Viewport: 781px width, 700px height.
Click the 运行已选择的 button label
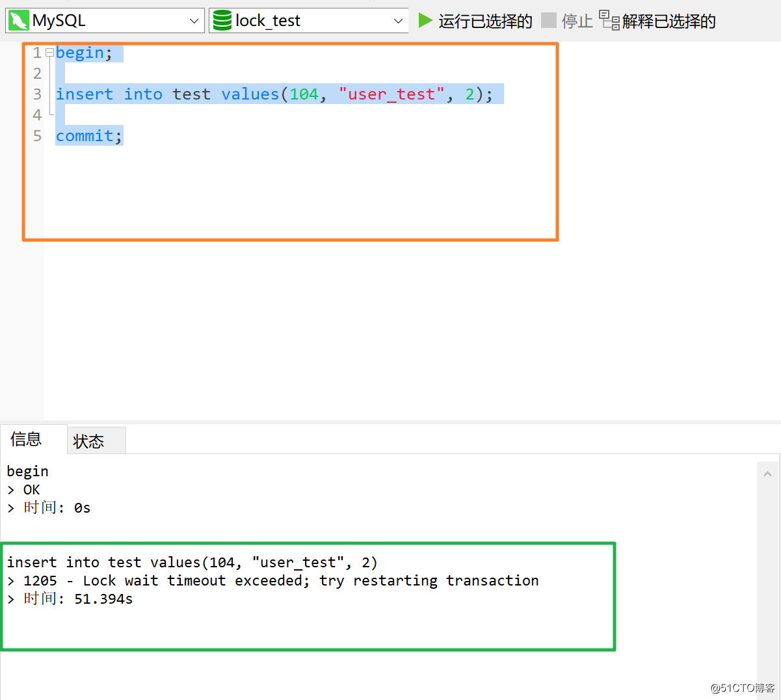coord(485,21)
